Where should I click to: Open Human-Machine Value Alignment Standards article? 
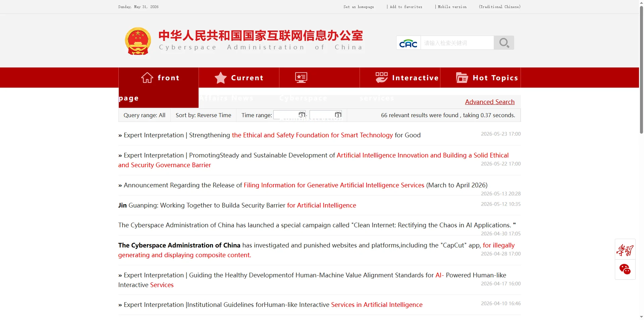pyautogui.click(x=312, y=280)
